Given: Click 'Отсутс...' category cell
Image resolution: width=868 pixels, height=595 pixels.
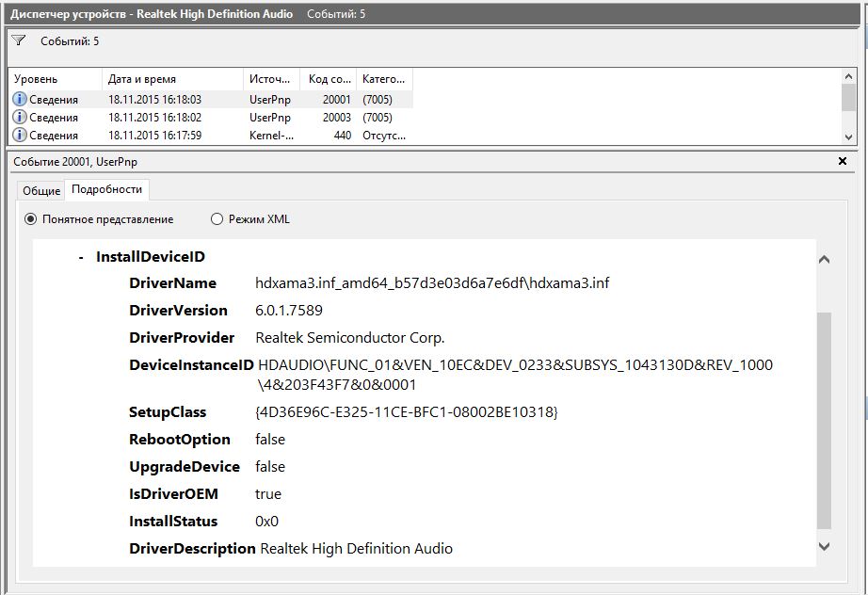Looking at the screenshot, I should [x=383, y=135].
